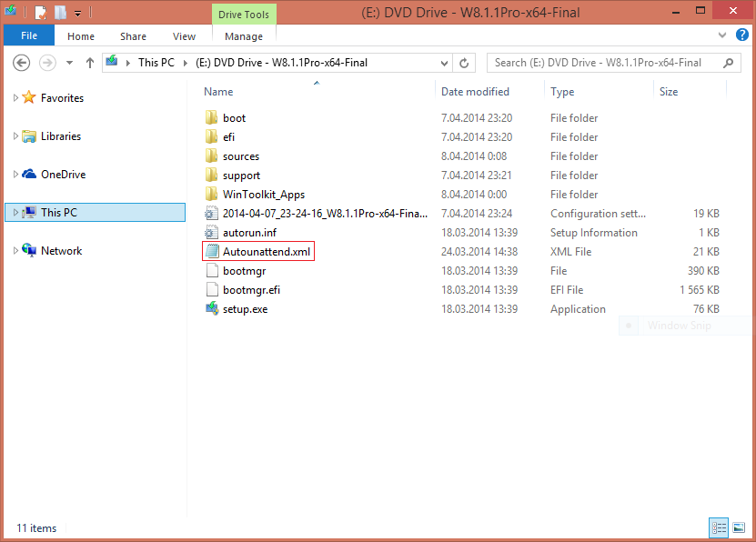Open the Help question mark icon
756x542 pixels.
pyautogui.click(x=742, y=35)
